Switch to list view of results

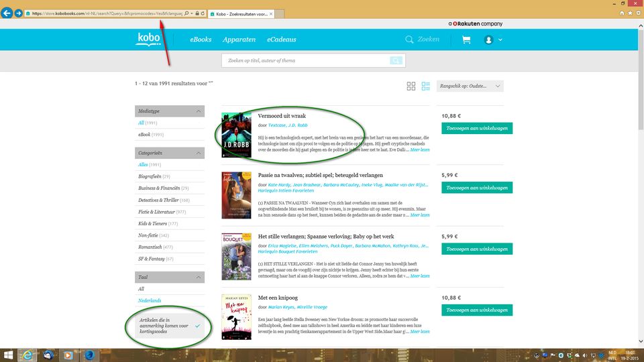425,86
